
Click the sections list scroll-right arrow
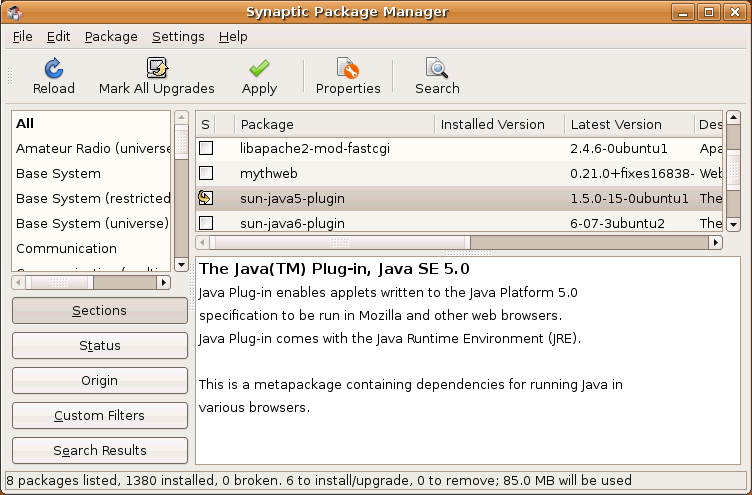tap(164, 283)
